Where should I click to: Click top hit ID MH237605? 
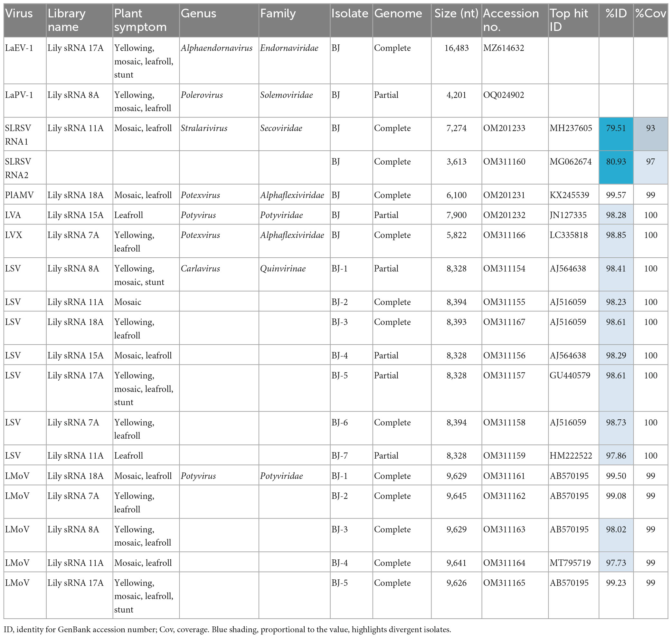pyautogui.click(x=571, y=128)
